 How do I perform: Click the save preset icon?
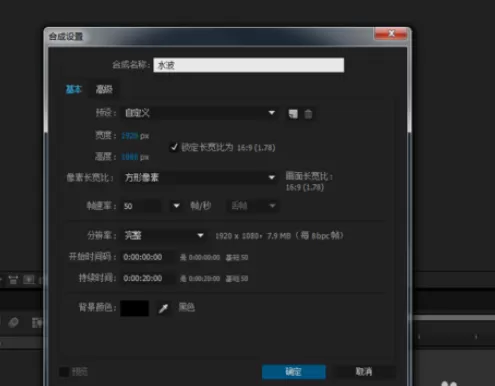pos(293,114)
